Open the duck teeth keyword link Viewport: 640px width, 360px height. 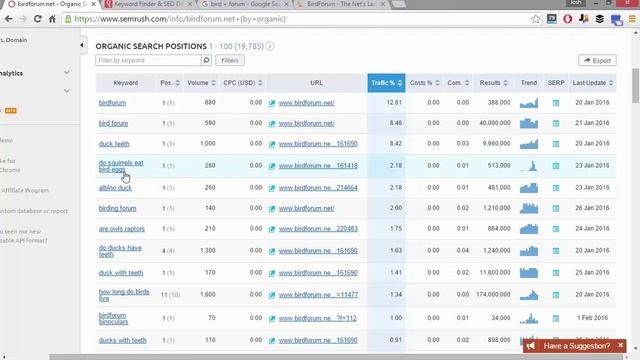coord(114,144)
